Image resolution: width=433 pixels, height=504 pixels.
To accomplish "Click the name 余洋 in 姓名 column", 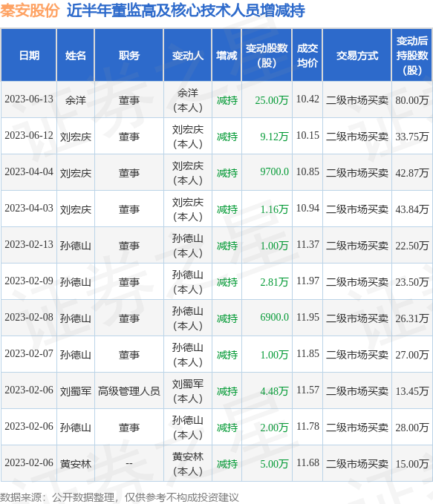I will click(x=76, y=100).
